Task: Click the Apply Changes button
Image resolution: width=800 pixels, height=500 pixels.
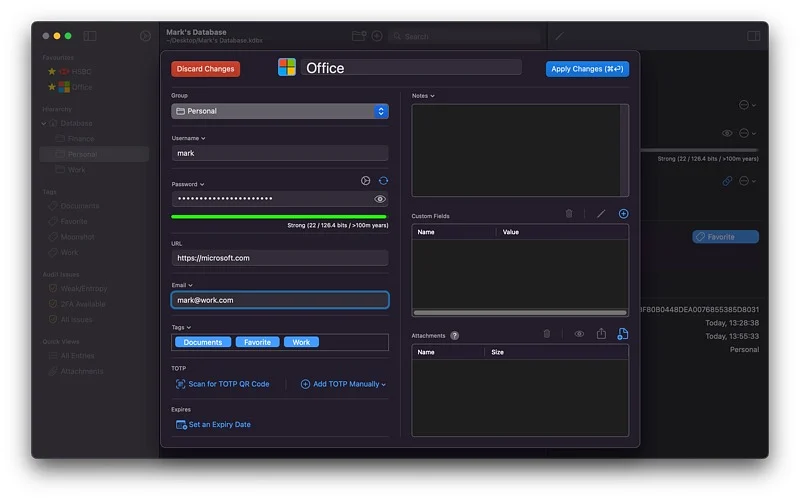Action: click(x=587, y=69)
